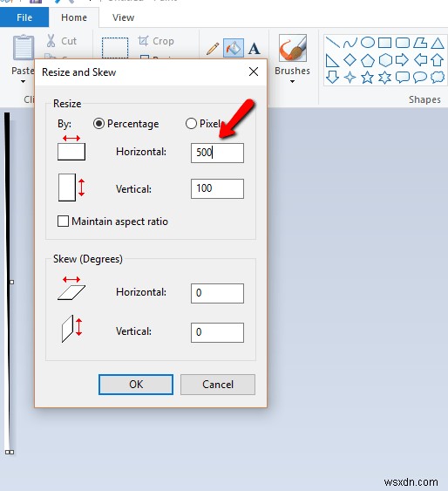Pick the Triangle shape
The width and height of the screenshot is (448, 491).
(438, 43)
